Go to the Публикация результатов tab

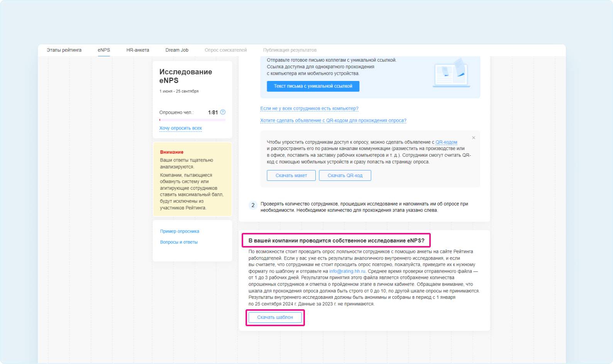tap(290, 50)
